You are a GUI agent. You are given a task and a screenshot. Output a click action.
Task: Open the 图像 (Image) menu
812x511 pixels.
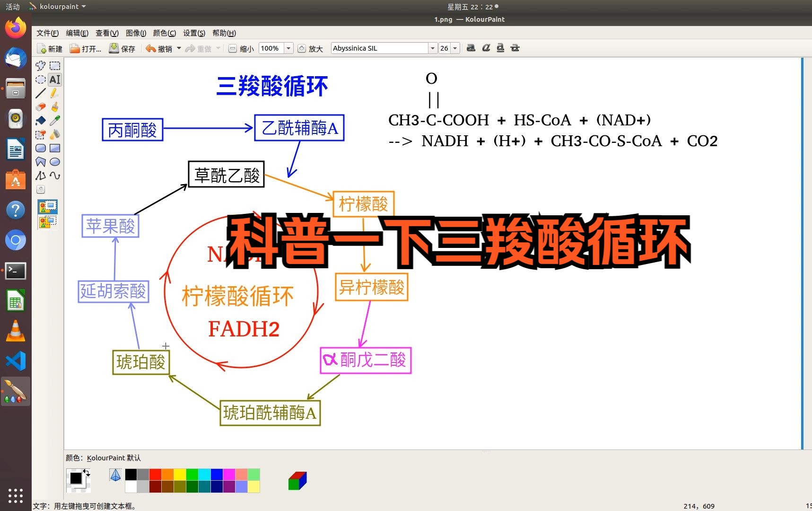click(136, 33)
